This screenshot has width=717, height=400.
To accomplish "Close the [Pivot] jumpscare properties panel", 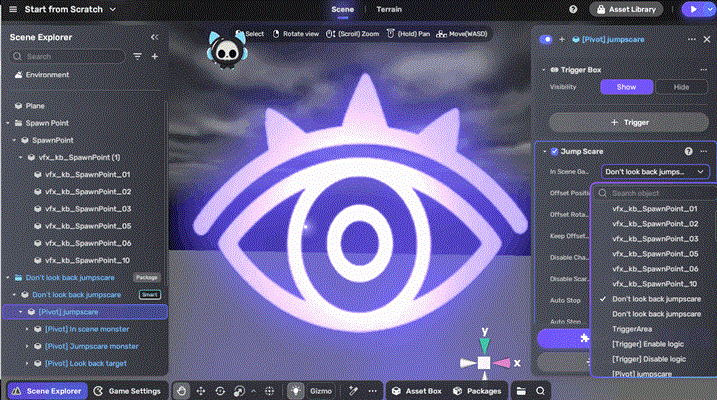I will [706, 39].
